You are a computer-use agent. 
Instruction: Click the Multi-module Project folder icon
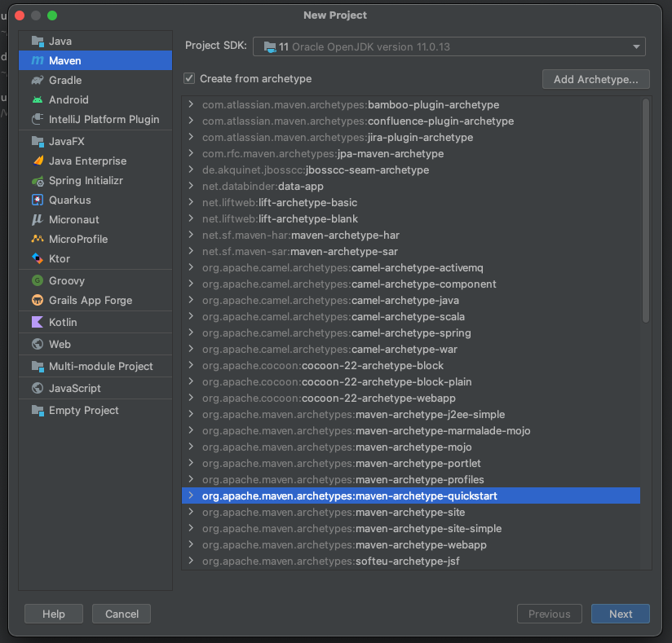pyautogui.click(x=38, y=366)
